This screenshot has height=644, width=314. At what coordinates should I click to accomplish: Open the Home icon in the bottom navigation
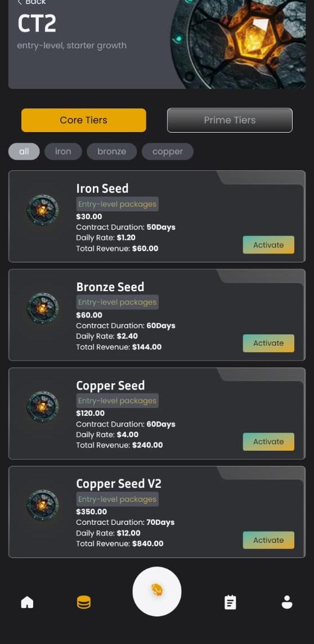tap(27, 602)
